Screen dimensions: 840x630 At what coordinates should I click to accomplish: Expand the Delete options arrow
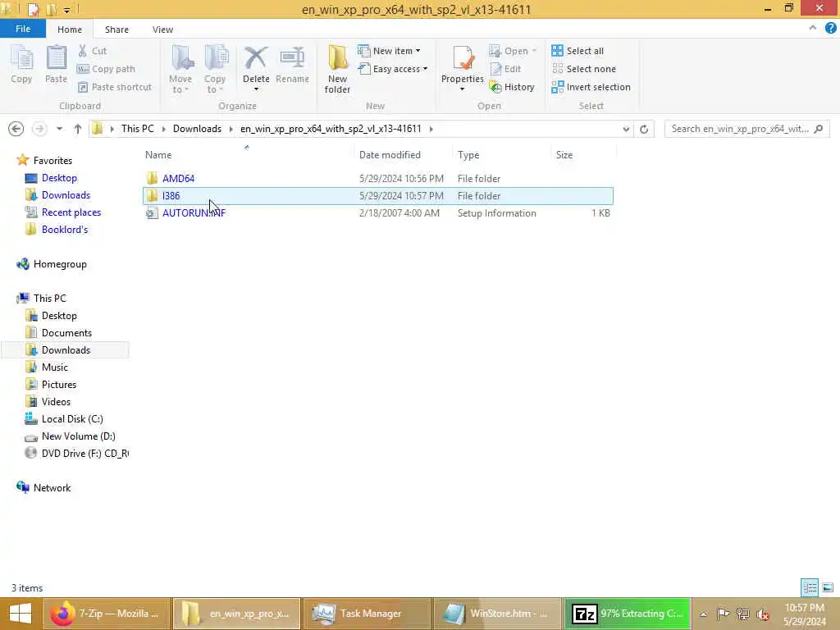[256, 89]
